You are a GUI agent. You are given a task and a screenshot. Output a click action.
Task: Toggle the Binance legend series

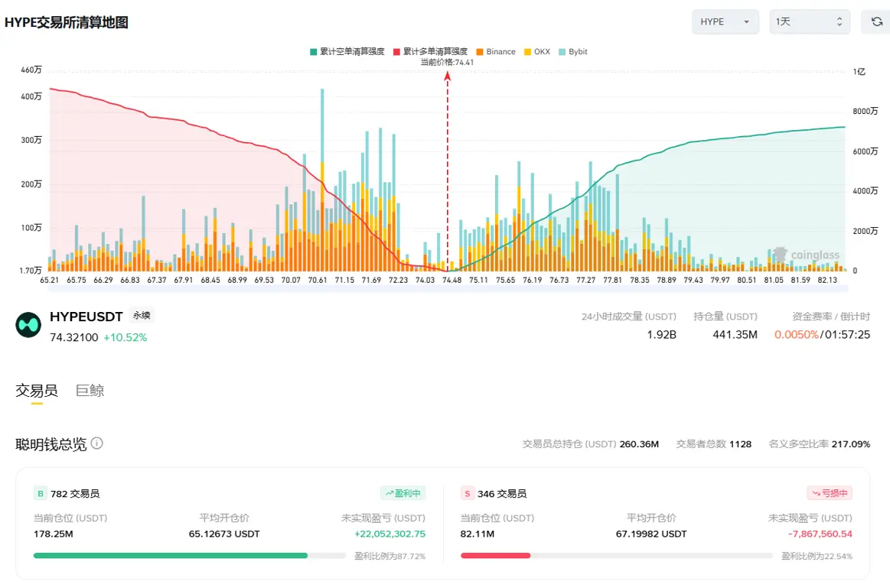[x=496, y=51]
